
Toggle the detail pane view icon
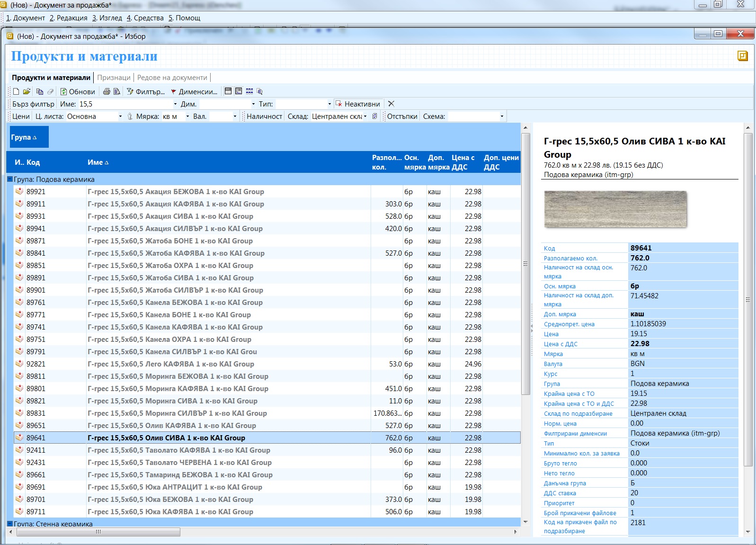(x=239, y=91)
